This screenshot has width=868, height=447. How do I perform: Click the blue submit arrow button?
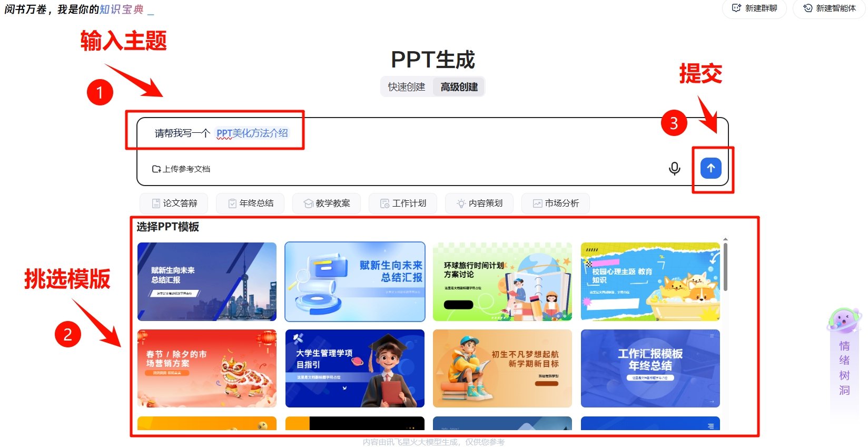(711, 168)
